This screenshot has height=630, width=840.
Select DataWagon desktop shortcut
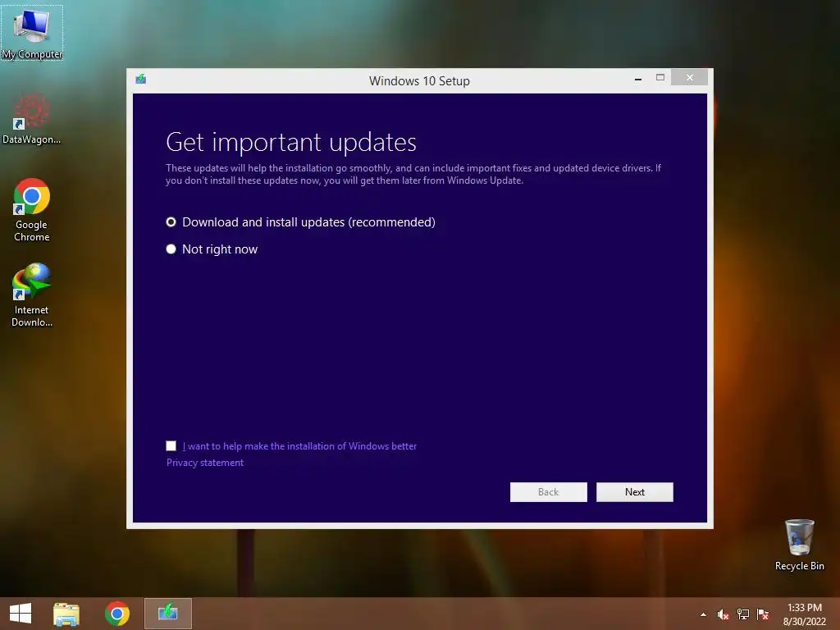coord(32,119)
